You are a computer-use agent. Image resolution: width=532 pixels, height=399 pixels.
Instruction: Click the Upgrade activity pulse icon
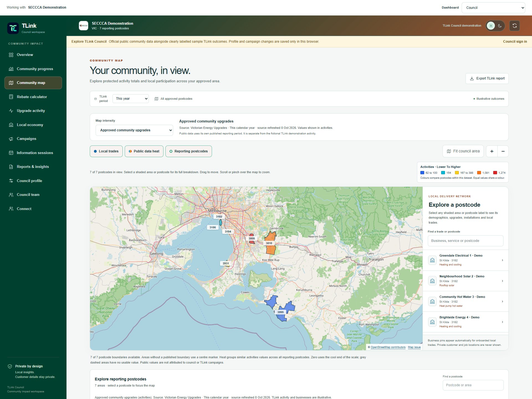[11, 111]
